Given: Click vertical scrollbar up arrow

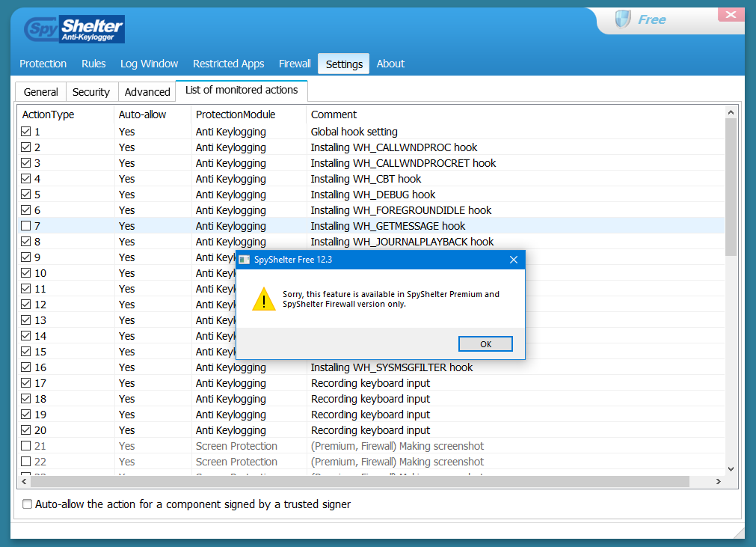Looking at the screenshot, I should tap(731, 112).
